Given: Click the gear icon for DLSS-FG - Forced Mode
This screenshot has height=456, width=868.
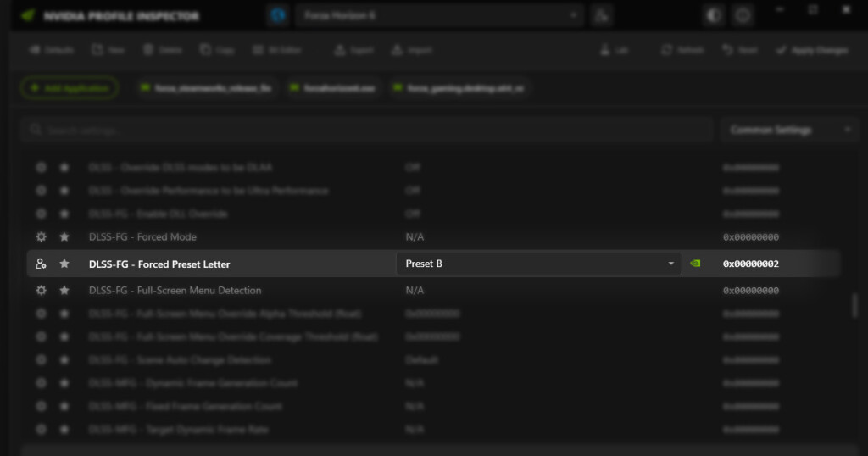Looking at the screenshot, I should click(x=41, y=236).
